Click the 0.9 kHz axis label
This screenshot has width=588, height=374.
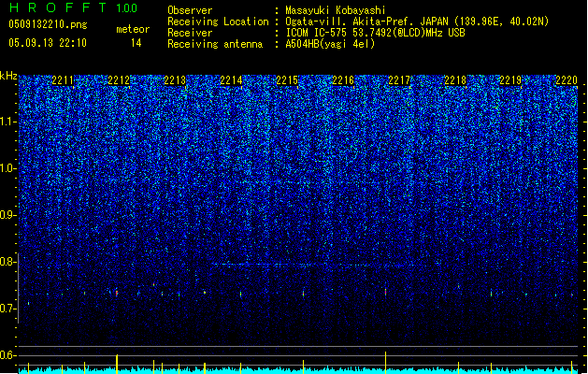click(x=7, y=215)
